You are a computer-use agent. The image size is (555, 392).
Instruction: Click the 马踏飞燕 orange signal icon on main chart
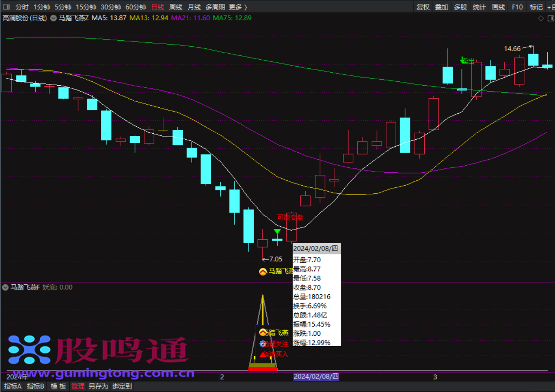click(x=262, y=272)
